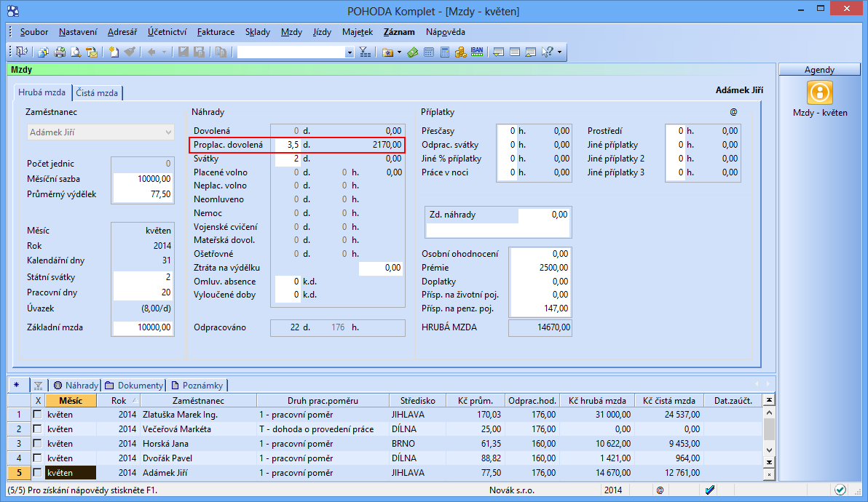Click the printer icon in toolbar
This screenshot has height=502, width=868.
60,52
